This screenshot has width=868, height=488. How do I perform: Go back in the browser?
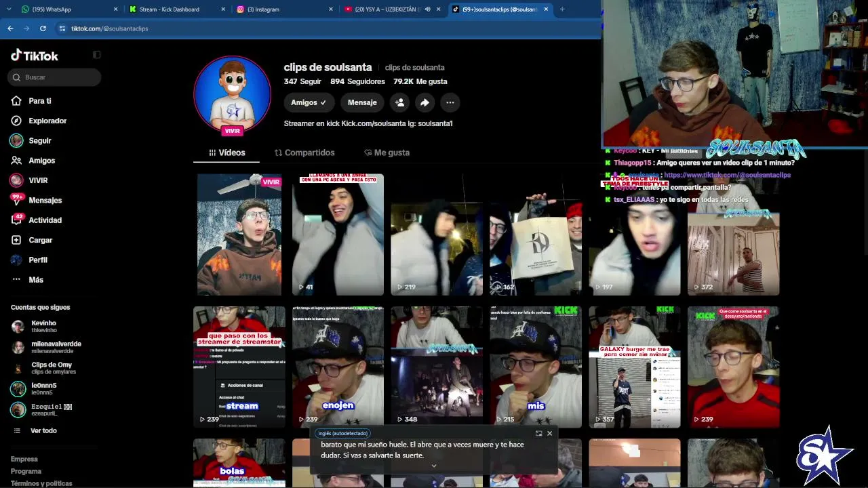[10, 28]
